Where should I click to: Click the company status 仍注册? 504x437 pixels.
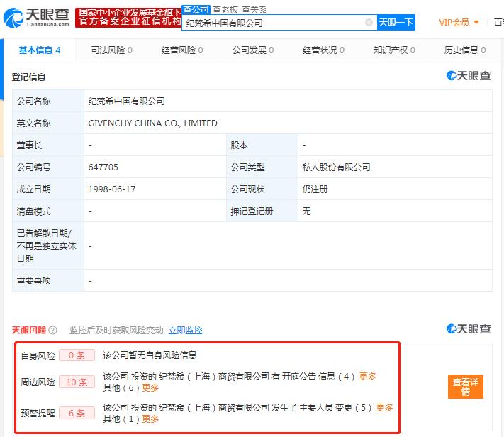point(315,189)
